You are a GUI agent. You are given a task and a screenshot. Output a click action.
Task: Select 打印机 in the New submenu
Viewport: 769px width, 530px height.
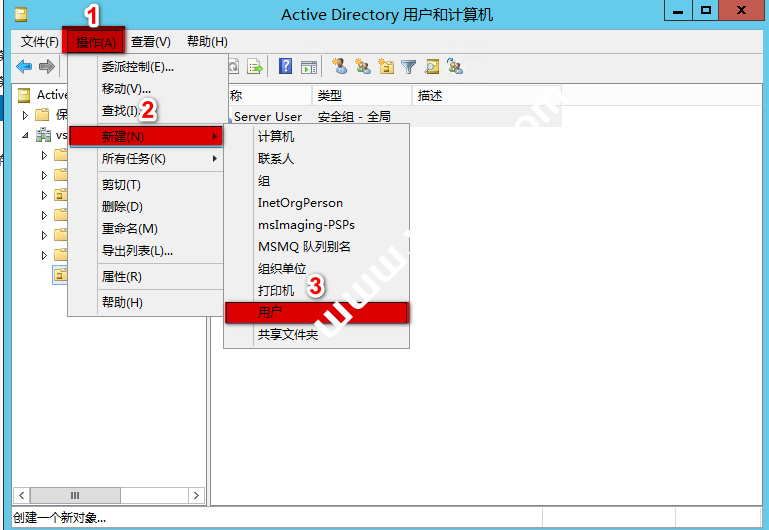pos(316,291)
